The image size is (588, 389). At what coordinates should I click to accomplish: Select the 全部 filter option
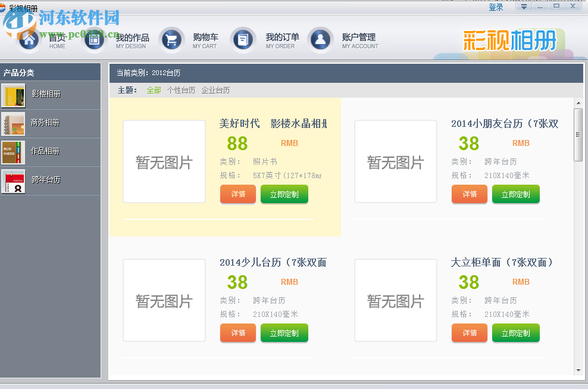(153, 89)
